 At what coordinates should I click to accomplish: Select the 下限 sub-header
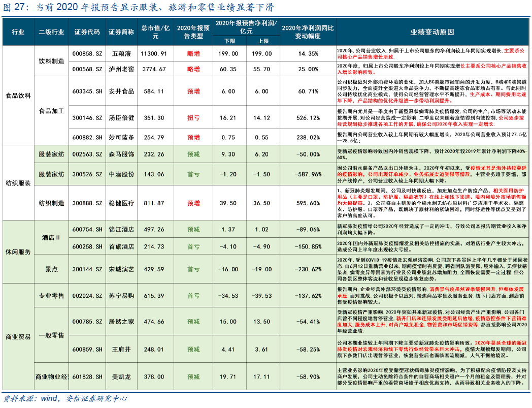[229, 41]
